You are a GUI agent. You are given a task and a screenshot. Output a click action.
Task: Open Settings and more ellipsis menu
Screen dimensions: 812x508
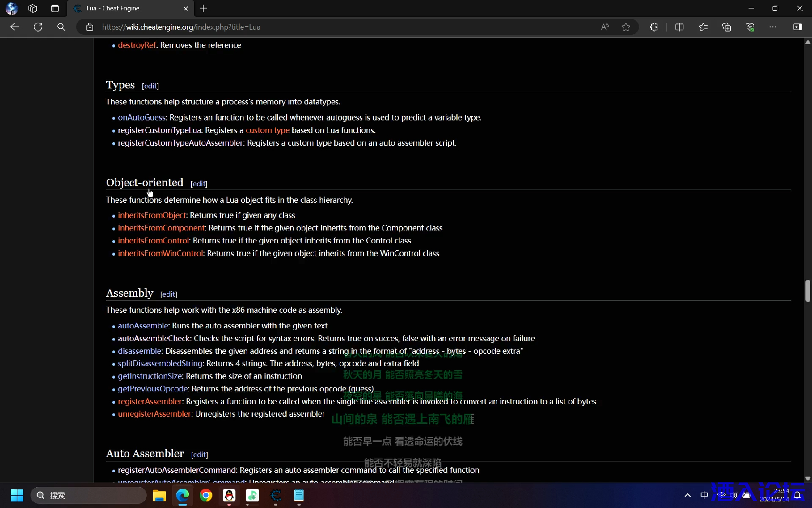[773, 27]
